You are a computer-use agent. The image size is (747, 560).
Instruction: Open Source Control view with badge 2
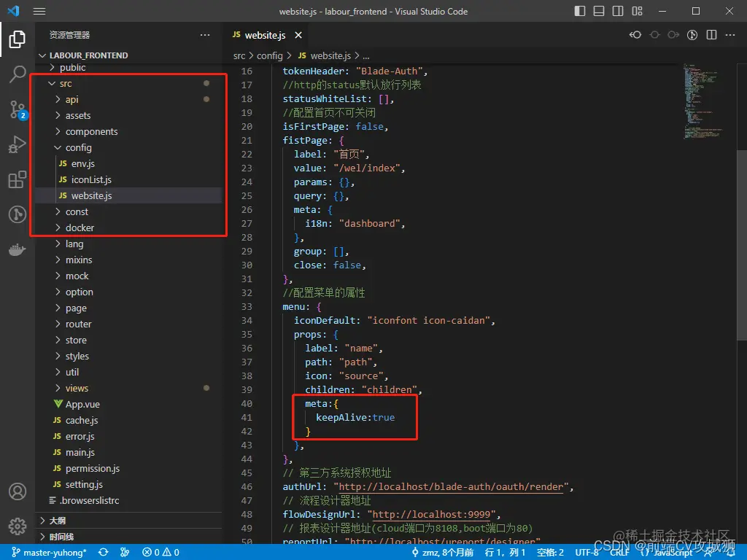[18, 109]
